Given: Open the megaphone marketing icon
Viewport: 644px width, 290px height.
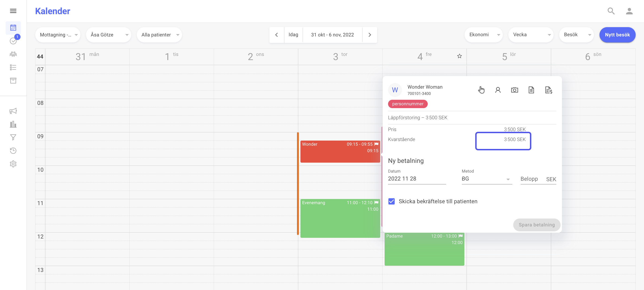Looking at the screenshot, I should tap(13, 111).
